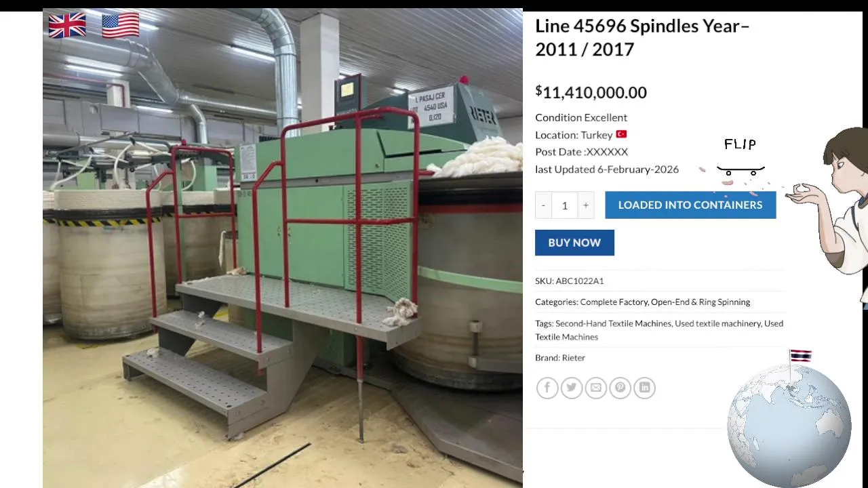Image resolution: width=868 pixels, height=488 pixels.
Task: Click the Turkey flag next to Location
Action: 621,134
